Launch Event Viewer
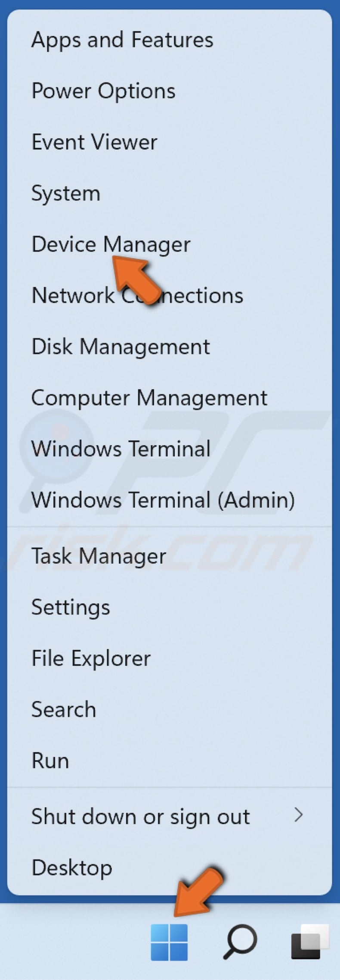Image resolution: width=340 pixels, height=980 pixels. point(94,142)
